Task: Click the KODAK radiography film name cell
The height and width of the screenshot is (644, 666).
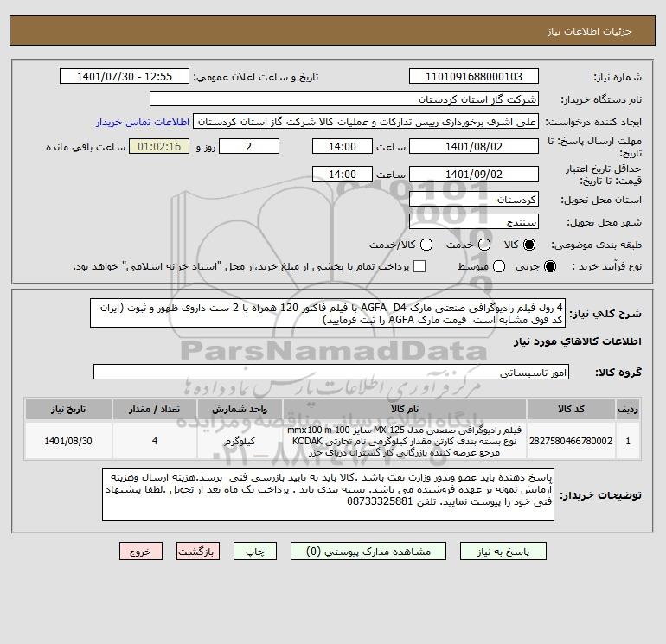Action: point(405,441)
